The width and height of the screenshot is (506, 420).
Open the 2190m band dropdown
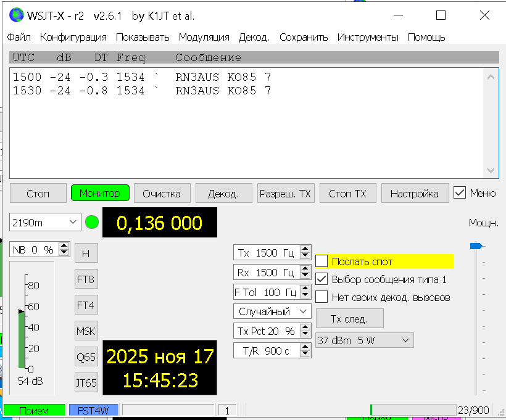click(44, 222)
